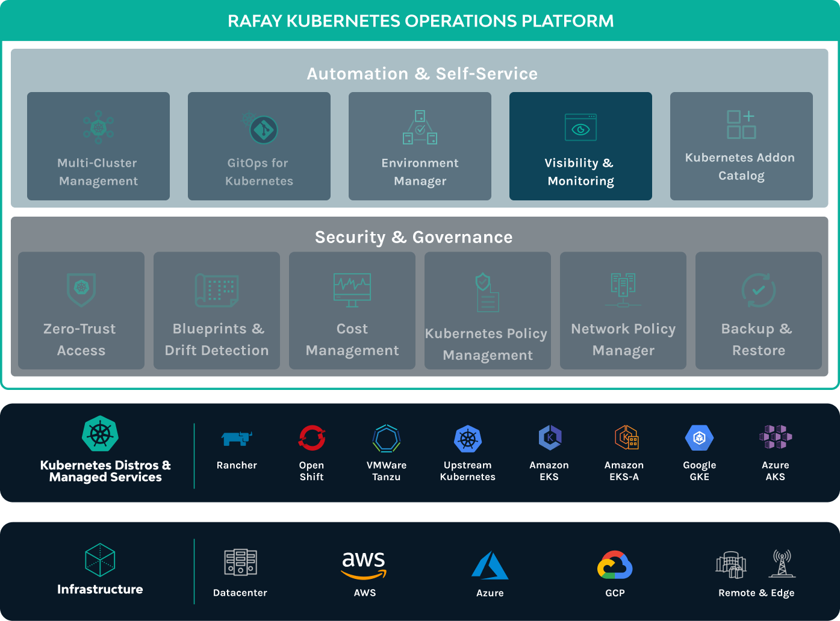Click the VMWare Tanzu logo

point(386,438)
